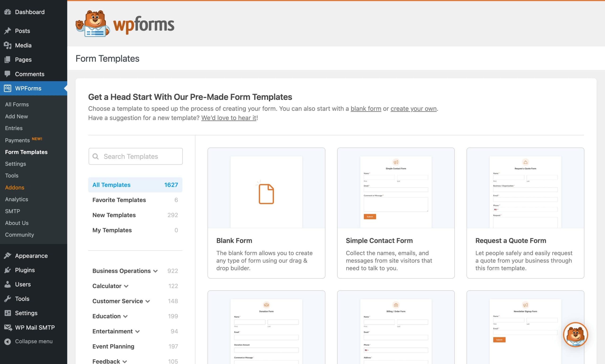Click the blank document icon

[266, 194]
